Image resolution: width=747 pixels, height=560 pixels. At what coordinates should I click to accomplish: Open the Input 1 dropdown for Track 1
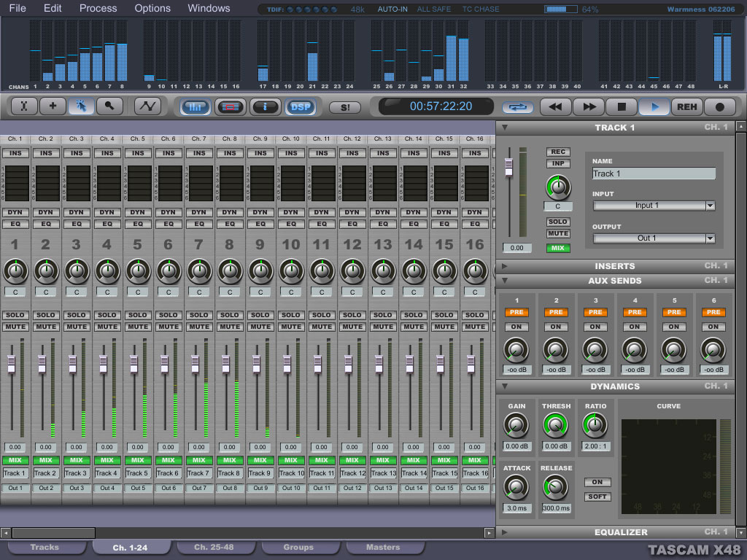[654, 206]
